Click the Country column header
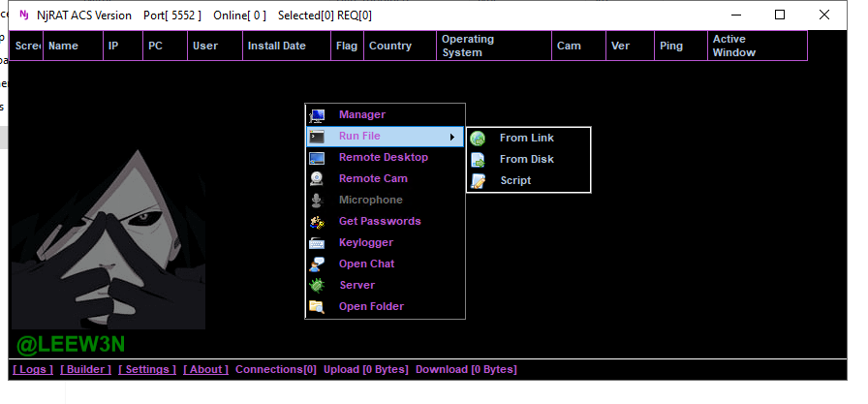868x404 pixels. pyautogui.click(x=389, y=46)
